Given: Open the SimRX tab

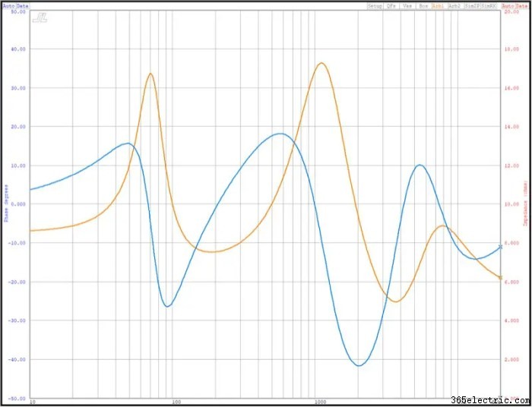Looking at the screenshot, I should coord(489,6).
